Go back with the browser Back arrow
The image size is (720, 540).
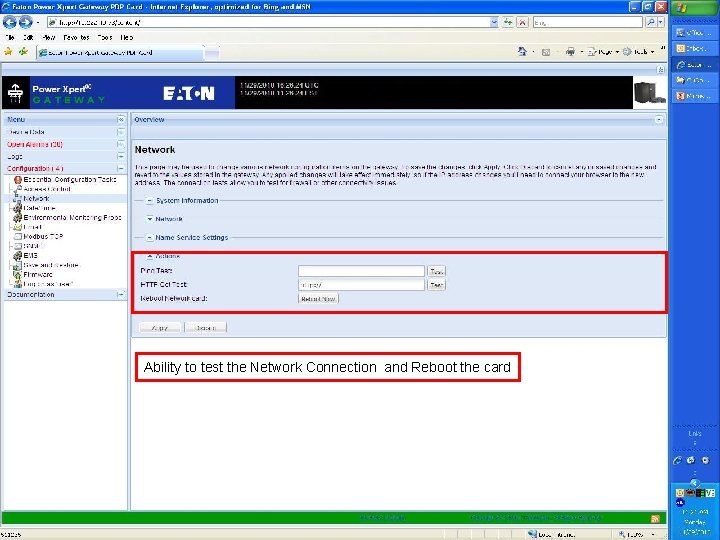coord(10,22)
